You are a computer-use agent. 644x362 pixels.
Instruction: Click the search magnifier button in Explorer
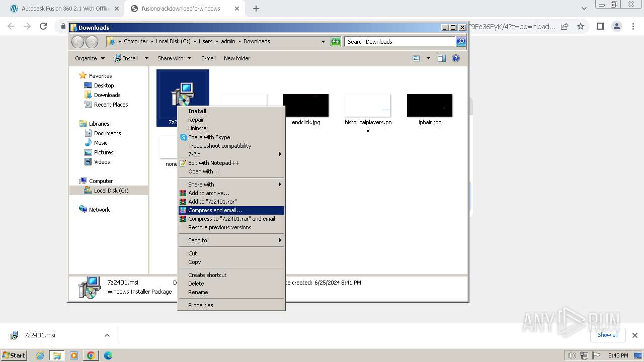pos(461,42)
